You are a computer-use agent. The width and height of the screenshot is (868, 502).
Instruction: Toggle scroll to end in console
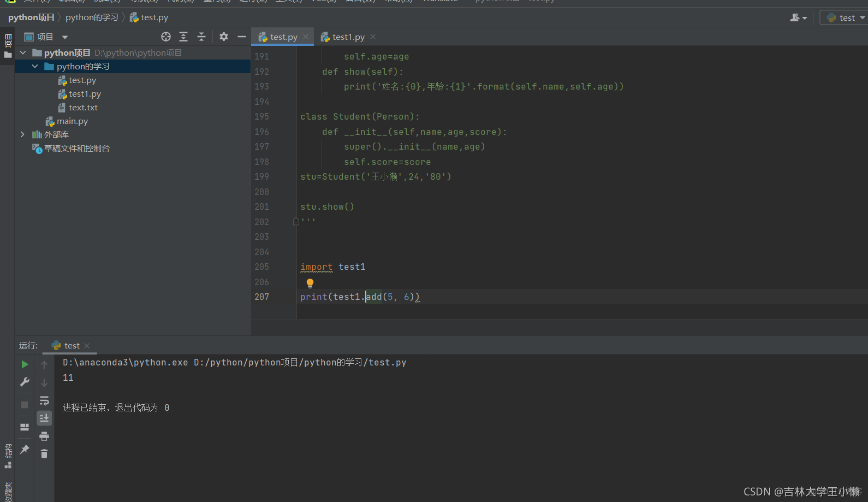[44, 418]
